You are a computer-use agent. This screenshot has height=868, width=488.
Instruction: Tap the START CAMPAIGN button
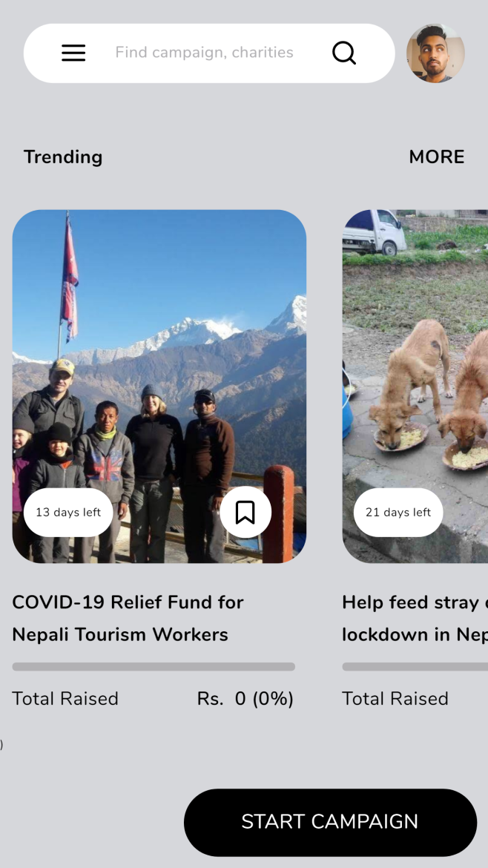click(330, 822)
